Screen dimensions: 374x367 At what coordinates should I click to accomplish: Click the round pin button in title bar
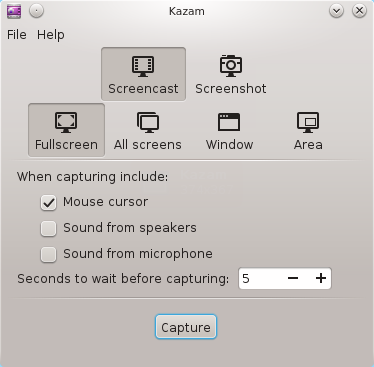click(x=36, y=11)
